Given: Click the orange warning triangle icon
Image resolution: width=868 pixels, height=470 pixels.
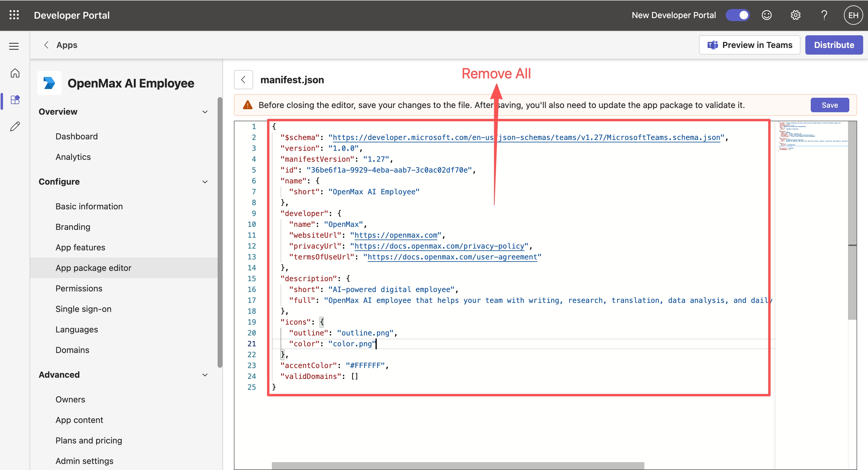Looking at the screenshot, I should tap(248, 105).
